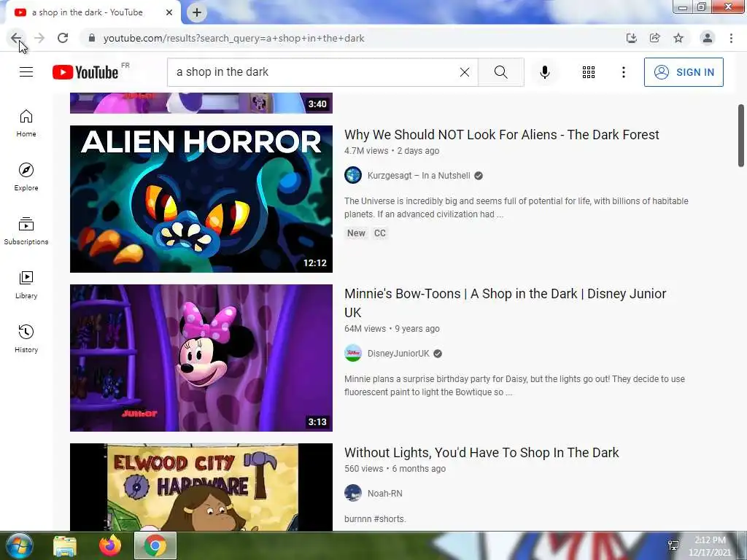Viewport: 747px width, 560px height.
Task: Clear the search query with the X
Action: tap(465, 72)
